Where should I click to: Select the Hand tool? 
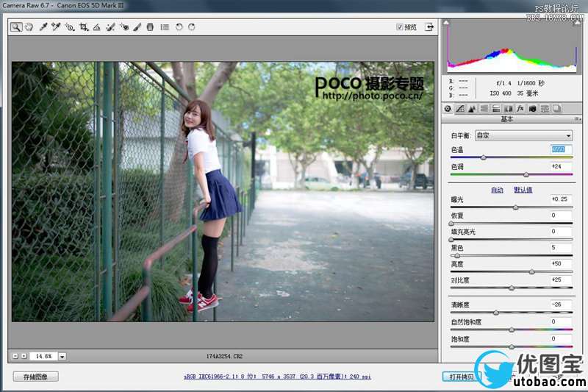29,27
